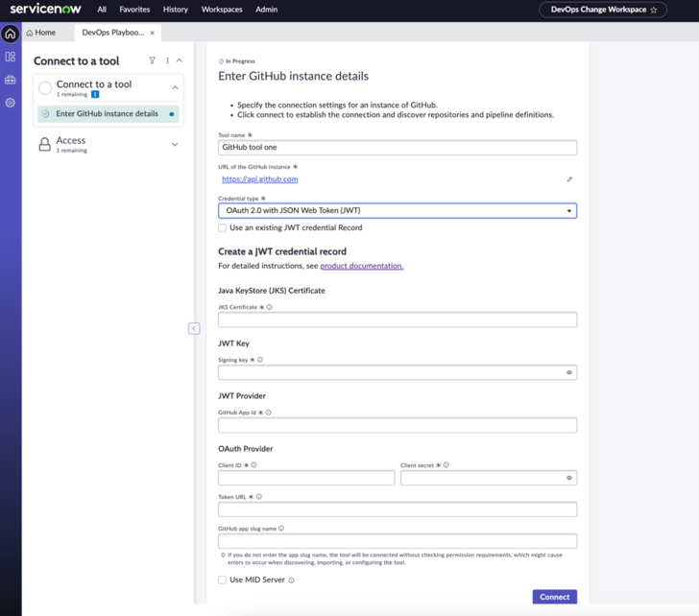Click the Create a JWT credential record heading
The width and height of the screenshot is (699, 616).
[x=282, y=251]
